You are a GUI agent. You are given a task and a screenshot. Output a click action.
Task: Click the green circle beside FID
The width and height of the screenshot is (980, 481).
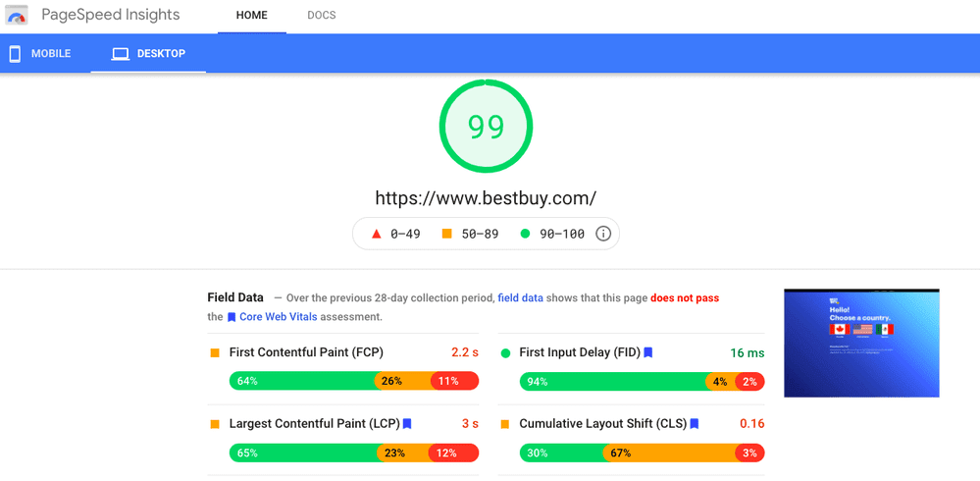click(505, 352)
